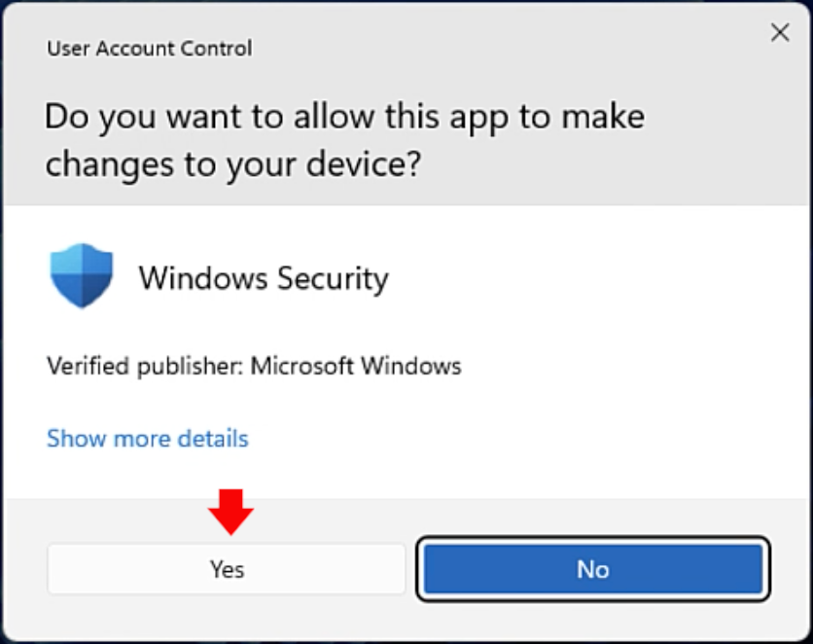The image size is (813, 644).
Task: Click the words Verified publisher
Action: 145,366
